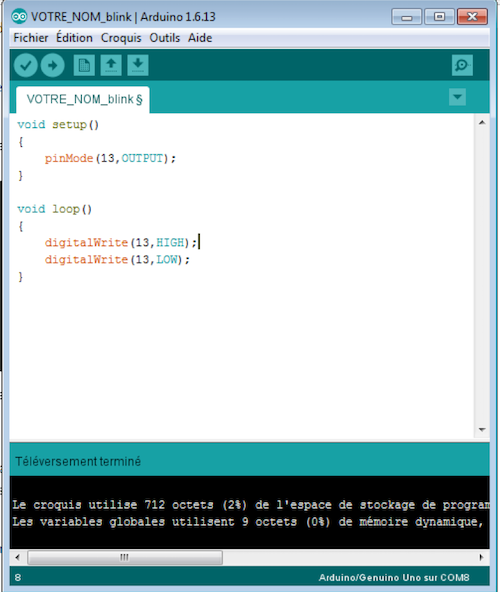
Task: Click console scroll left arrow
Action: 17,557
